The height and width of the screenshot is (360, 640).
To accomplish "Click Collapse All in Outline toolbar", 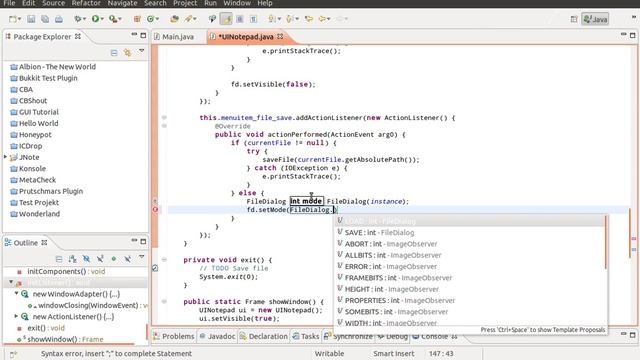I will click(59, 259).
